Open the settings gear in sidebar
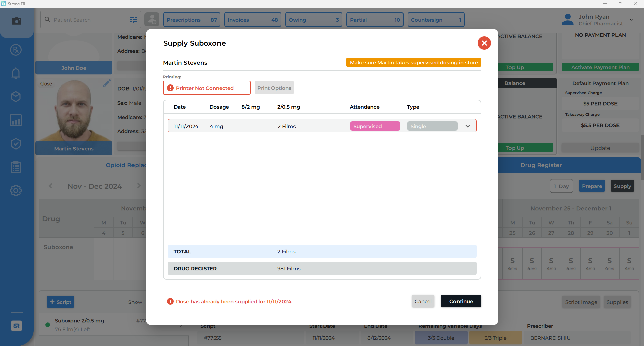The height and width of the screenshot is (346, 644). (x=16, y=191)
